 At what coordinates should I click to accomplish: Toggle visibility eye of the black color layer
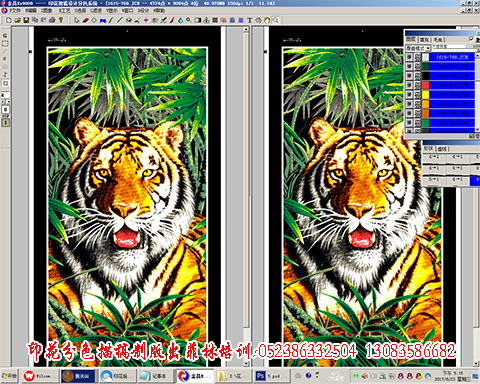(409, 76)
